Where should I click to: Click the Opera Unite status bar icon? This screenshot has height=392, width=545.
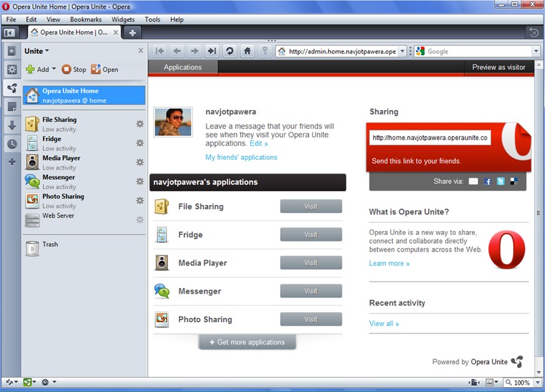coord(29,382)
